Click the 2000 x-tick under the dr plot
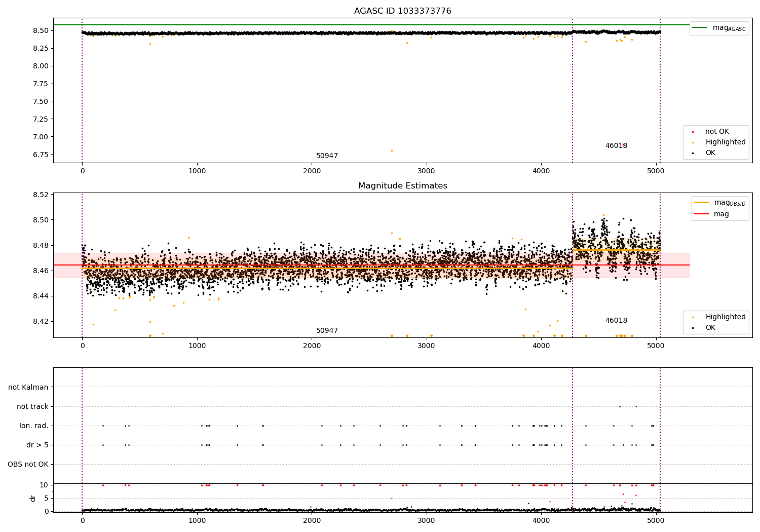 312,520
